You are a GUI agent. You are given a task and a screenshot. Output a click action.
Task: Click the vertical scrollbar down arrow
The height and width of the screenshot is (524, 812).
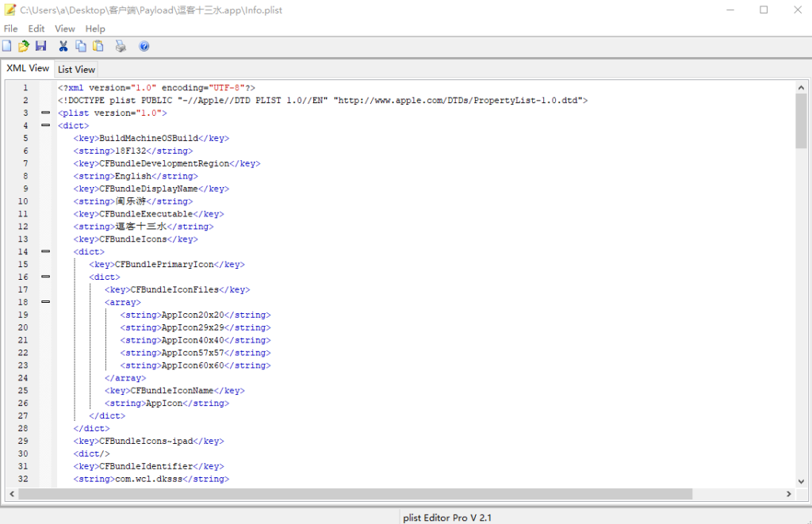click(x=801, y=480)
